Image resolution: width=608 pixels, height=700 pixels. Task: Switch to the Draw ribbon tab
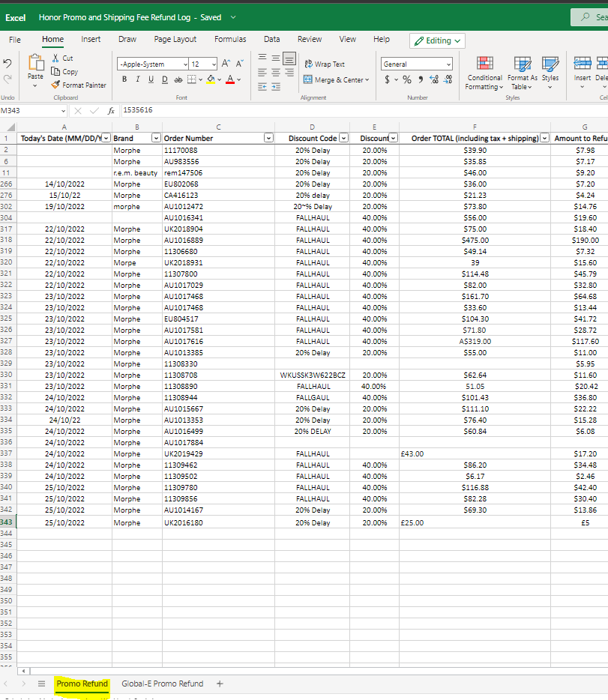pyautogui.click(x=127, y=39)
